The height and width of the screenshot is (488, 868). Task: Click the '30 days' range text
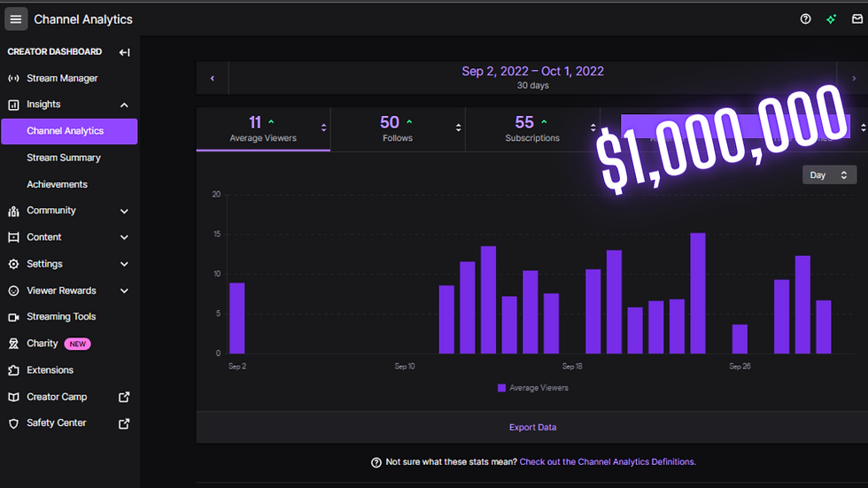click(x=532, y=86)
